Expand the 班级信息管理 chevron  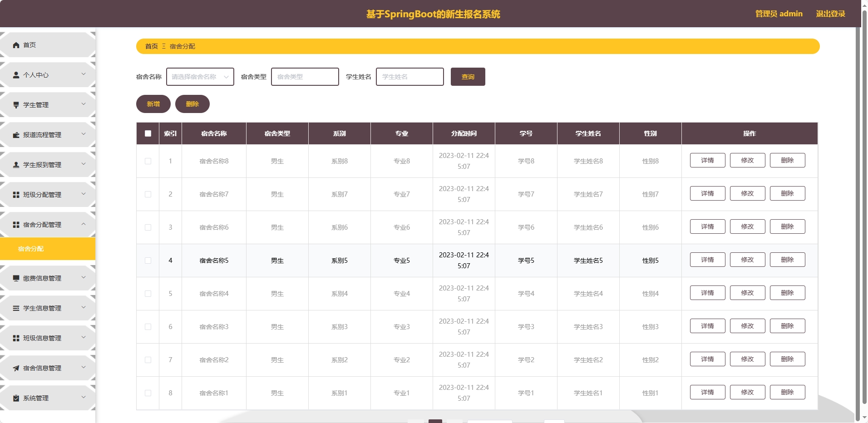point(84,337)
